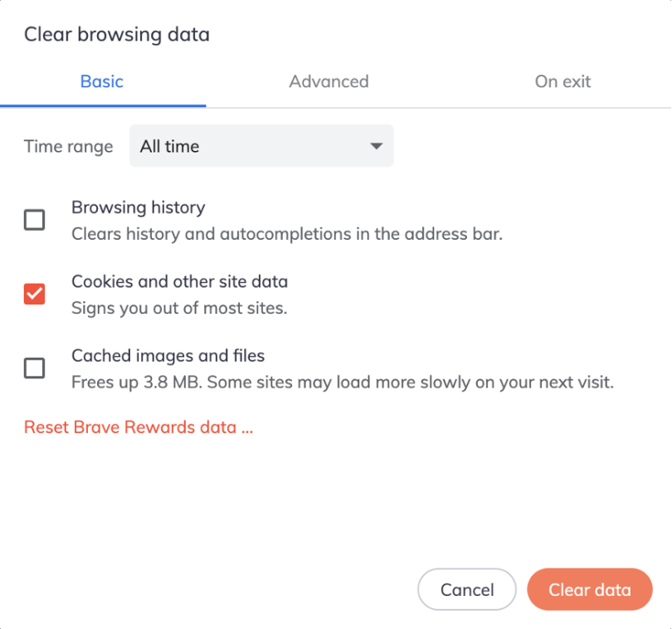Click the 'Time range' label
Image resolution: width=672 pixels, height=629 pixels.
[x=69, y=147]
